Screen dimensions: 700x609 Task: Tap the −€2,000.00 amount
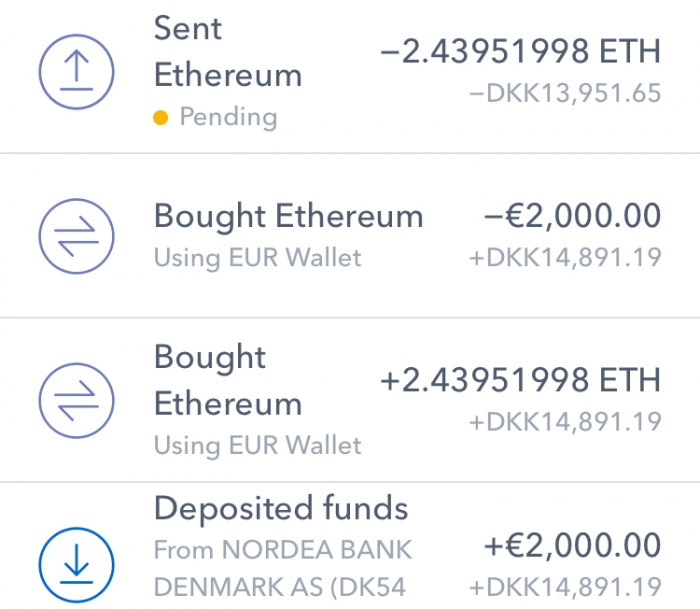(x=572, y=216)
